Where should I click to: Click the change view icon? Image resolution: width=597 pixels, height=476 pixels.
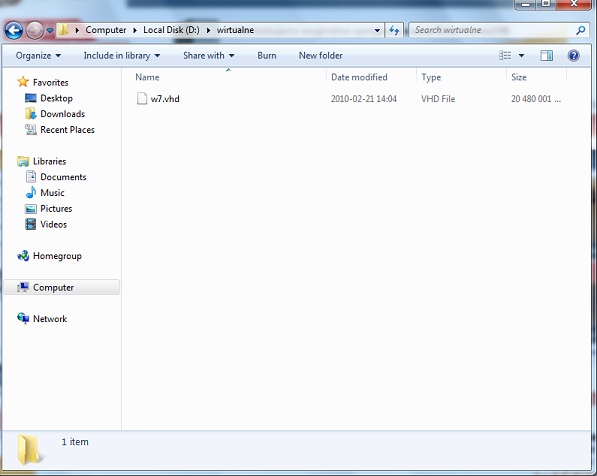pos(505,56)
